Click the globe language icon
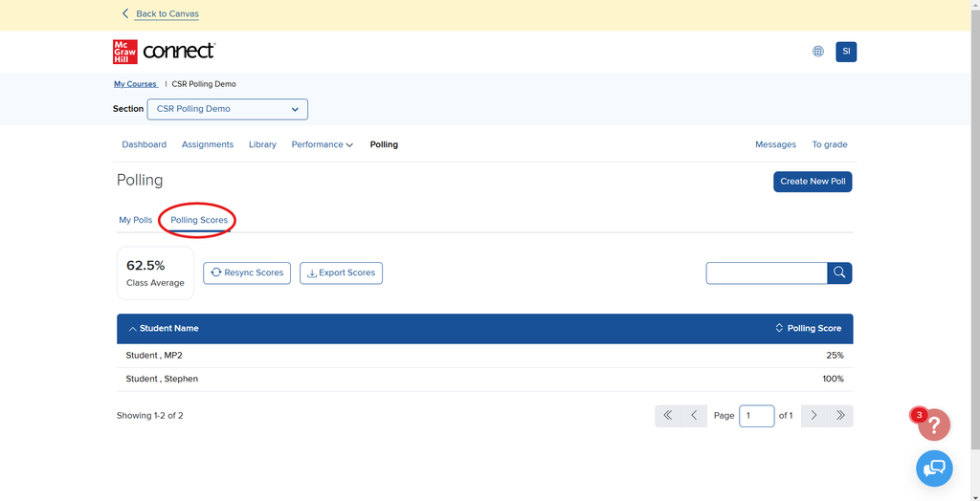The width and height of the screenshot is (980, 501). (x=818, y=52)
